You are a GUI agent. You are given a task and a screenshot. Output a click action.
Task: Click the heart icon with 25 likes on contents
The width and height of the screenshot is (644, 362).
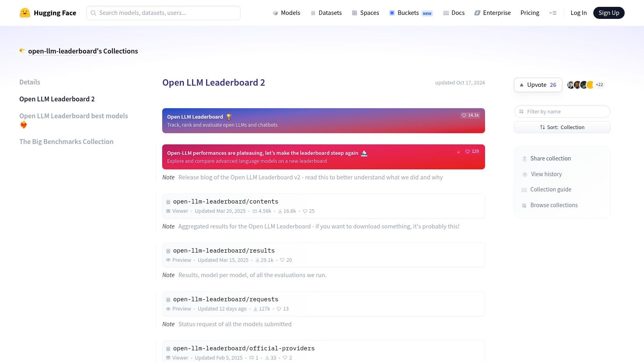point(305,211)
